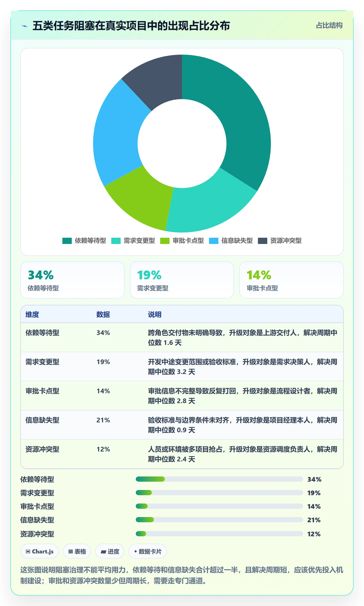Select the 34% 依赖等待型 stat card
The width and height of the screenshot is (364, 606).
[73, 280]
